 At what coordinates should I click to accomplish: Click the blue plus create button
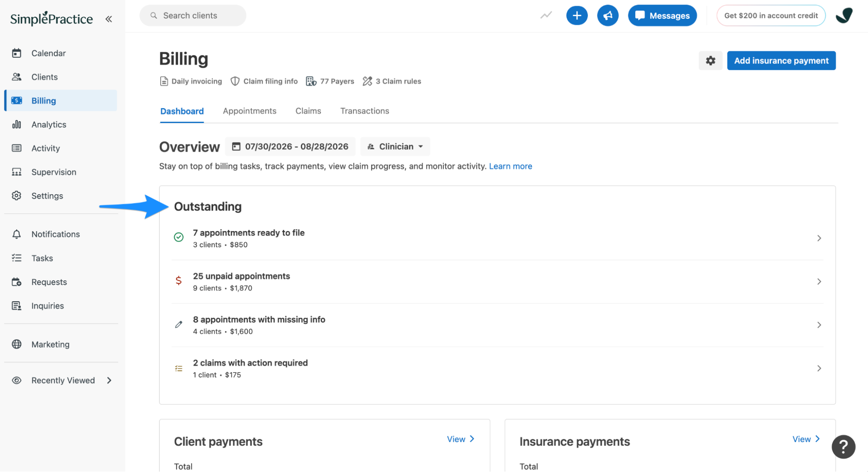click(x=577, y=16)
